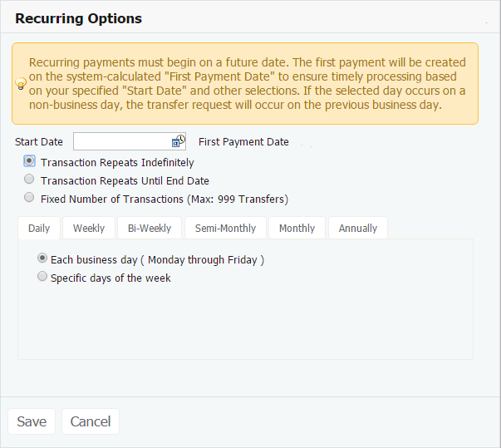This screenshot has height=448, width=501.
Task: Switch to the Daily tab
Action: [x=39, y=228]
